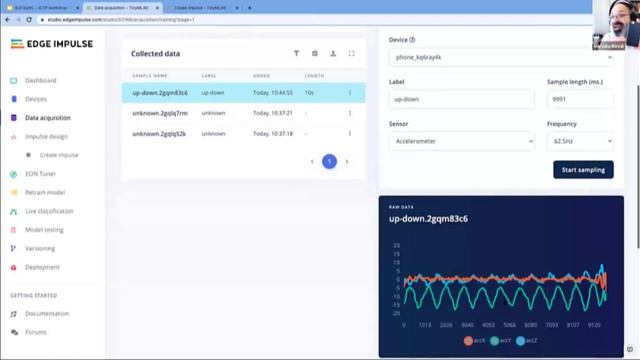Click the Sample length input field

580,99
